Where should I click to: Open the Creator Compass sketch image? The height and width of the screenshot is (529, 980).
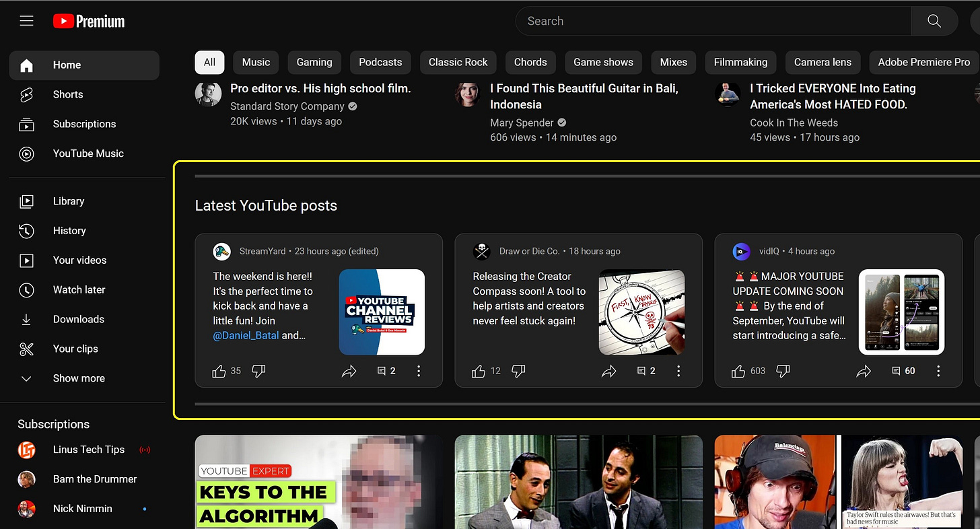(x=641, y=312)
